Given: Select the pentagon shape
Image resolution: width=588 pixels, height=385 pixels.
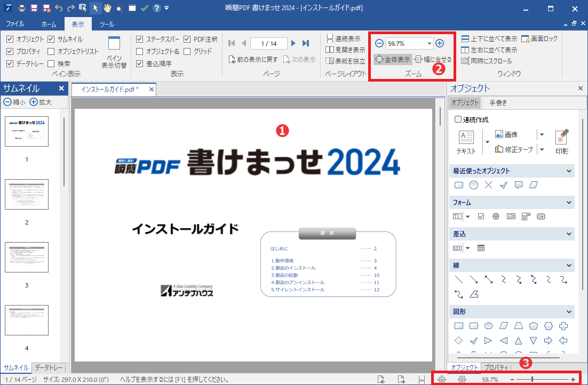Looking at the screenshot, I should pyautogui.click(x=533, y=326).
